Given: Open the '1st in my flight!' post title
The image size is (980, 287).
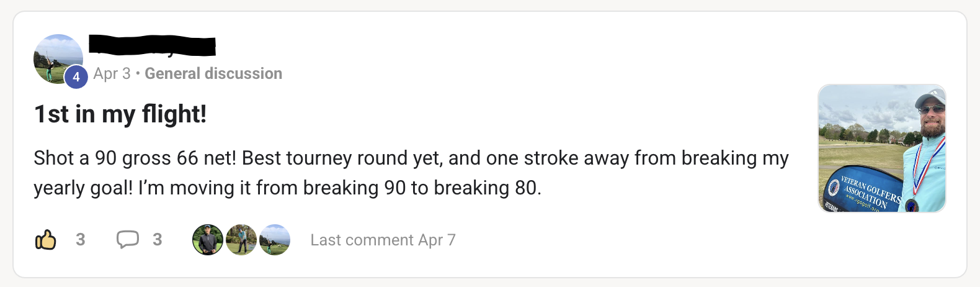Looking at the screenshot, I should [120, 114].
